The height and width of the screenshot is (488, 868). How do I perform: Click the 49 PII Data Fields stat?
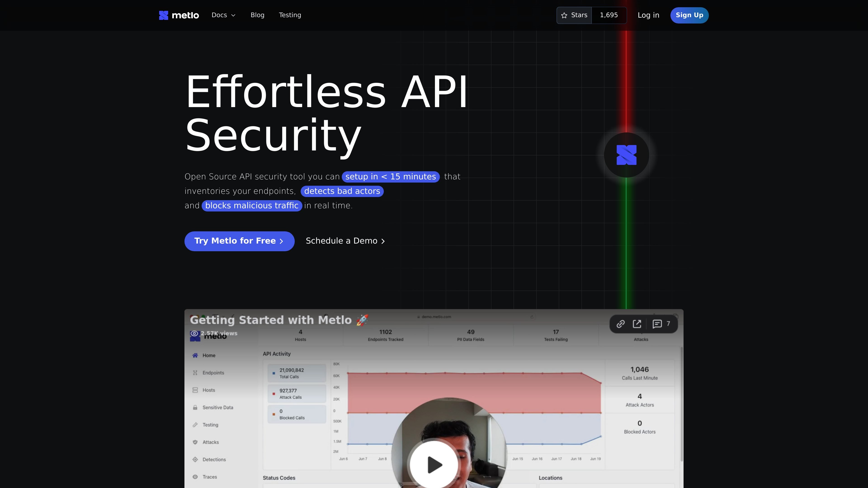(x=471, y=335)
